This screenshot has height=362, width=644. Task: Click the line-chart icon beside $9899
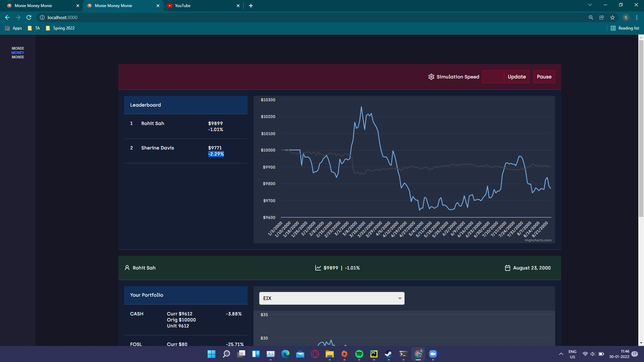click(x=318, y=268)
